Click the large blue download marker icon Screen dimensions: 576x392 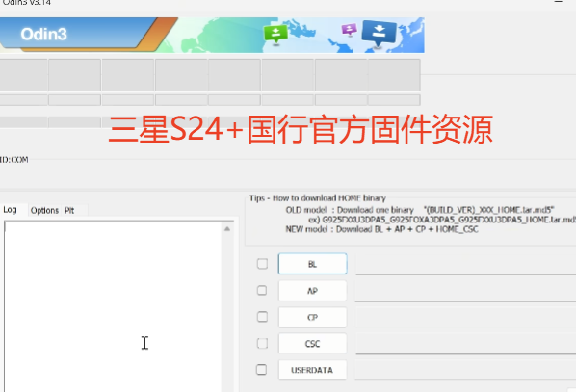coord(380,34)
